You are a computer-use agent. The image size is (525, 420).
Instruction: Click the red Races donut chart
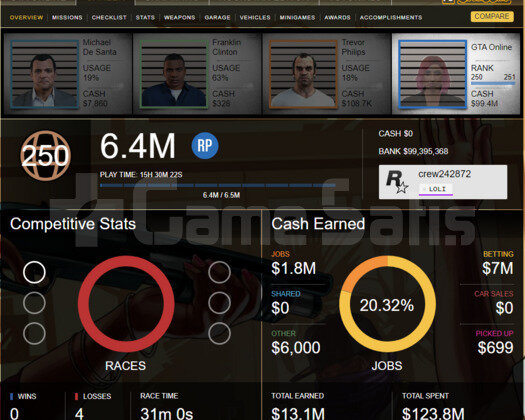click(126, 304)
